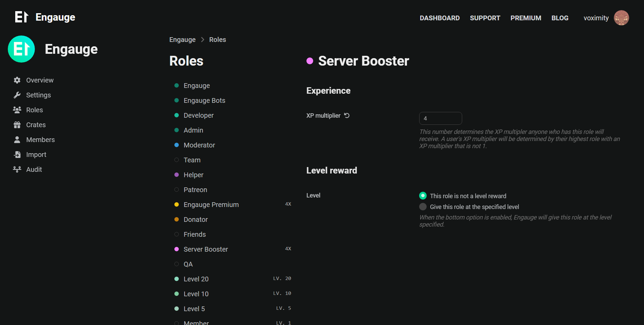The height and width of the screenshot is (325, 644).
Task: Click the Audit network icon
Action: click(x=17, y=169)
